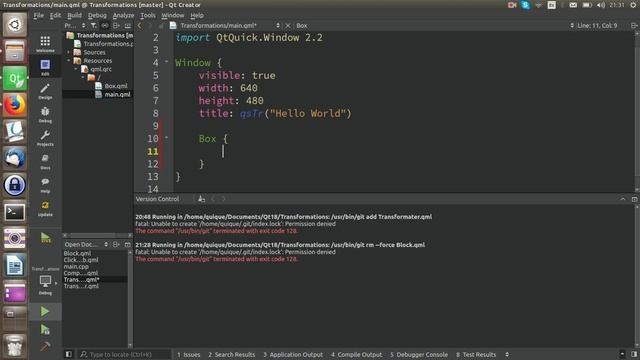Viewport: 640px width, 360px height.
Task: Open Firefox from the Ubuntu launcher
Action: 15,105
